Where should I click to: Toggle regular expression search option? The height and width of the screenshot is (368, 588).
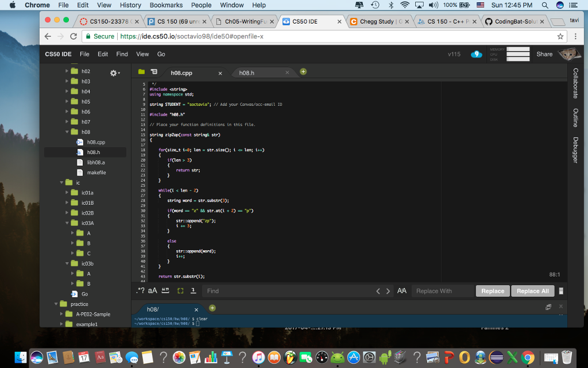pos(141,290)
